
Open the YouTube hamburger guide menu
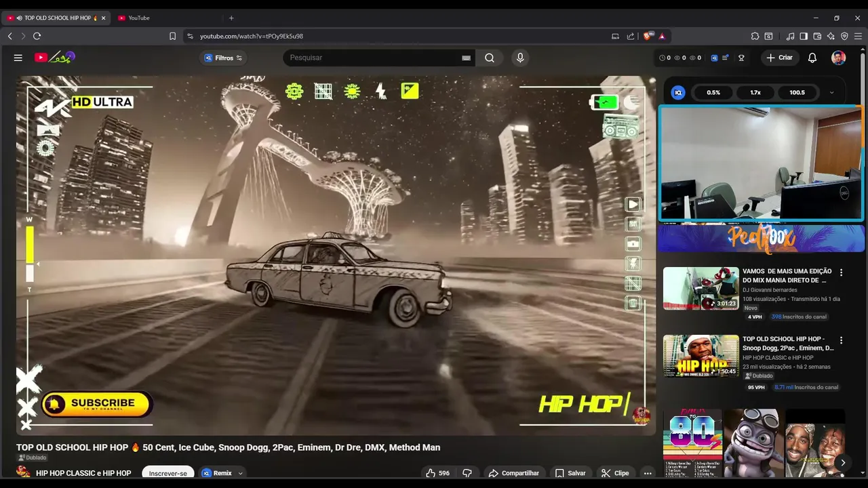[x=18, y=58]
